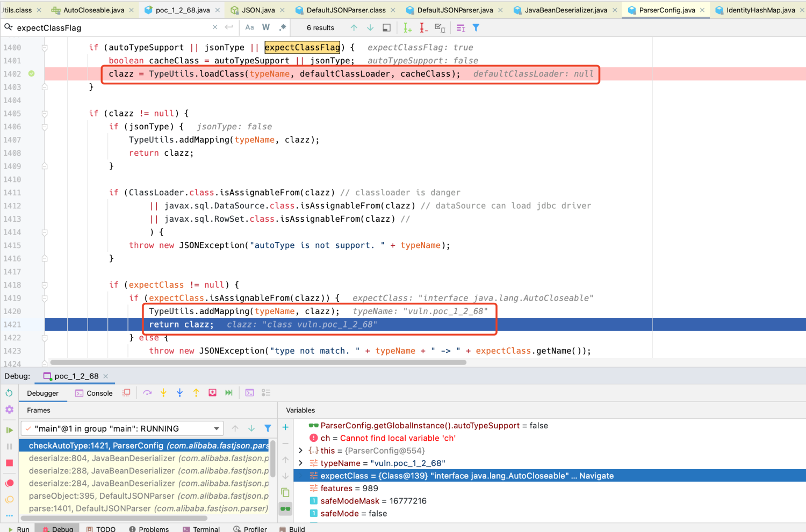This screenshot has width=806, height=532.
Task: Collapse the code block at line 1405
Action: [45, 113]
